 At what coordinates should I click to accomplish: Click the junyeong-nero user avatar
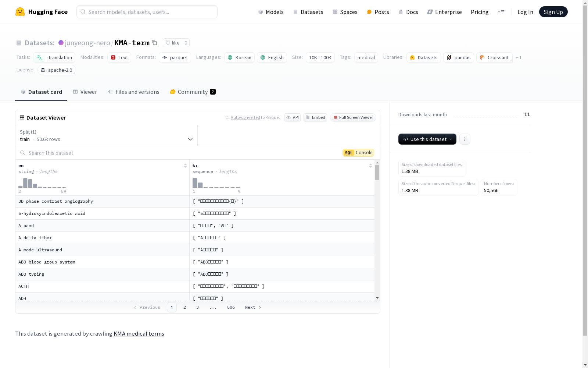(x=61, y=43)
